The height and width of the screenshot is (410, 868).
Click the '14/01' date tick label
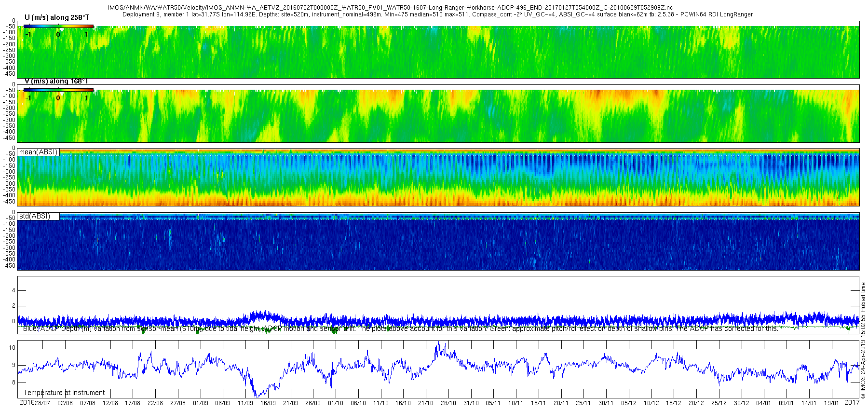(809, 403)
